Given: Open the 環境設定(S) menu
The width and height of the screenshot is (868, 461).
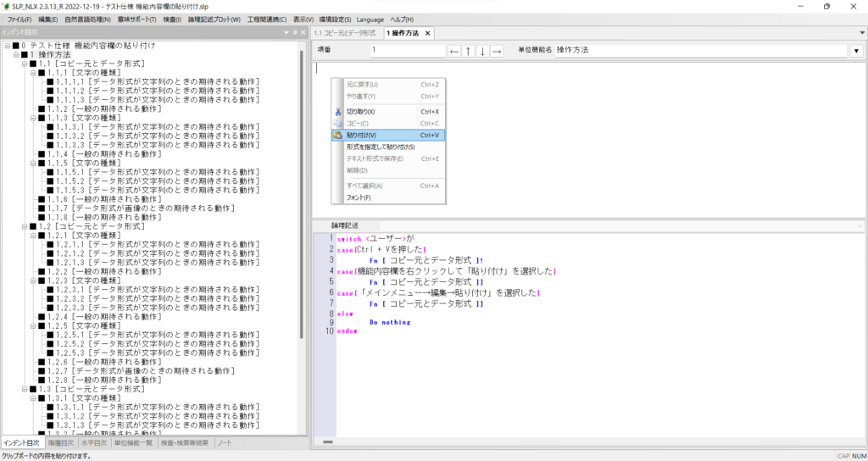Looking at the screenshot, I should [336, 19].
